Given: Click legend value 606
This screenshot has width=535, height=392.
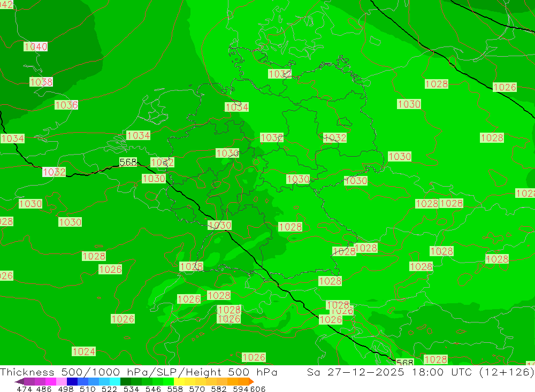Looking at the screenshot, I should click(x=258, y=389).
